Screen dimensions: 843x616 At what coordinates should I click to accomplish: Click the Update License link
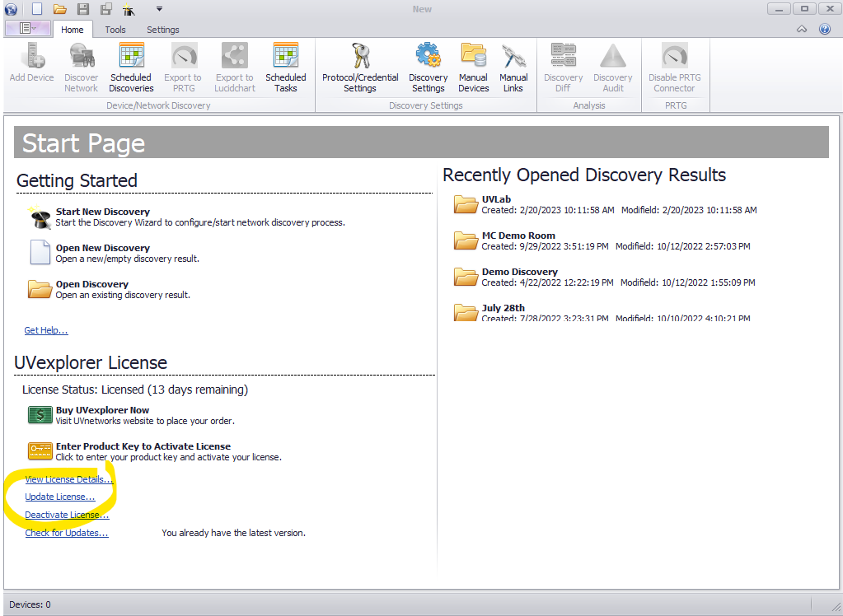tap(60, 497)
